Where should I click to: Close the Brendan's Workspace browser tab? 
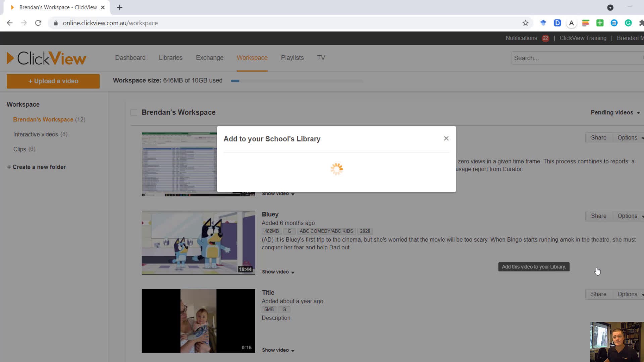coord(103,7)
